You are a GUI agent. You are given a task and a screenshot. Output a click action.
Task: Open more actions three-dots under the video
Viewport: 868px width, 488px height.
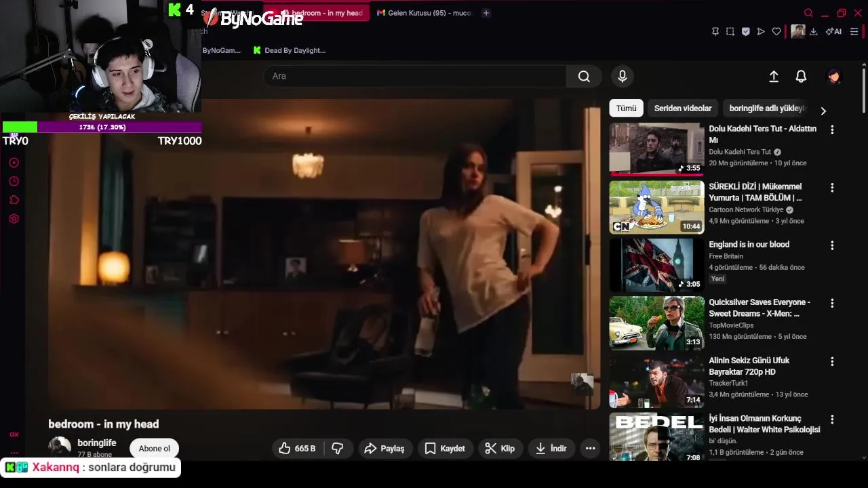pos(590,449)
